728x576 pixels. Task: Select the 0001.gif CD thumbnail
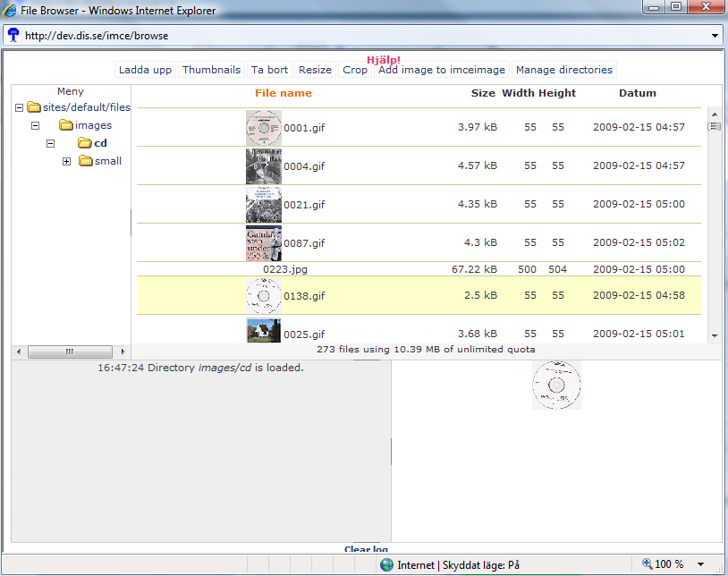[x=264, y=128]
